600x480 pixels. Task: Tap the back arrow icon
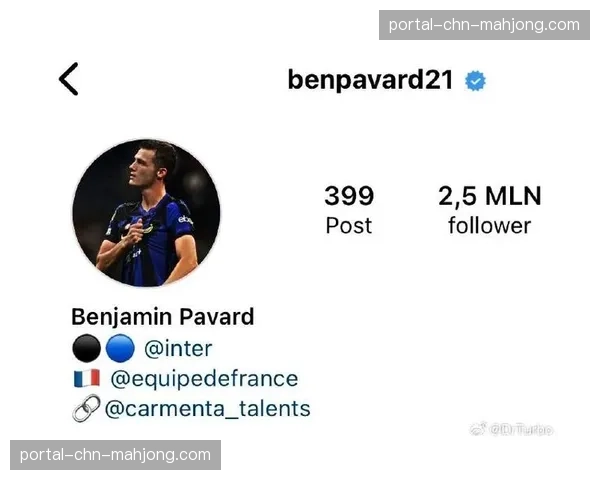[68, 79]
